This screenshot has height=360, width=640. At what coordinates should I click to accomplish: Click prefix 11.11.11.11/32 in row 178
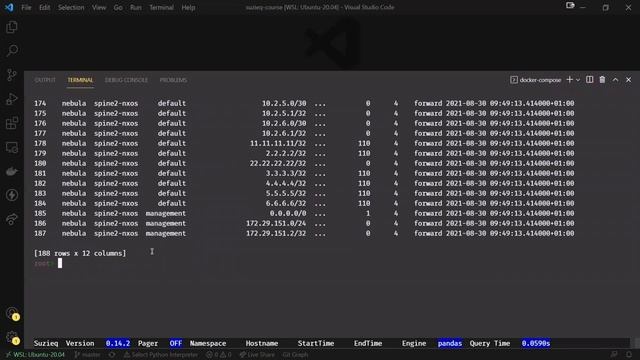pyautogui.click(x=278, y=143)
